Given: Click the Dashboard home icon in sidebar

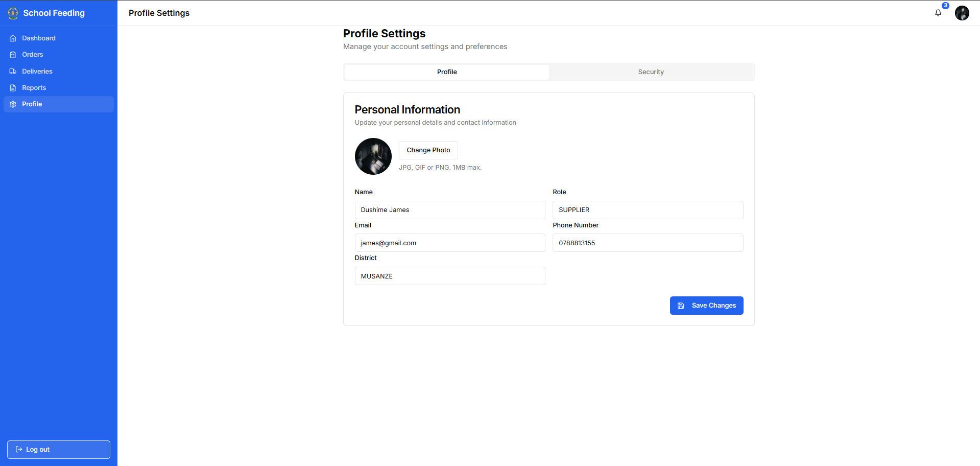Looking at the screenshot, I should 13,38.
